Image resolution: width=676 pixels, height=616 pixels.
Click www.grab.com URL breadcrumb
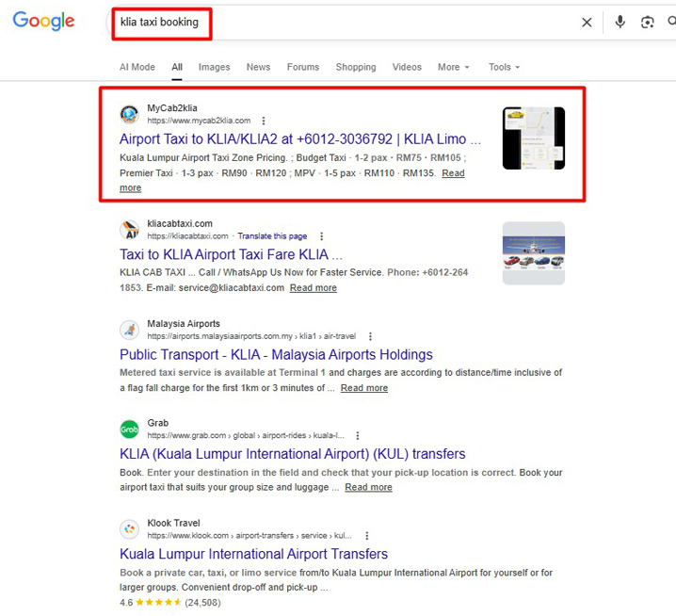point(246,436)
